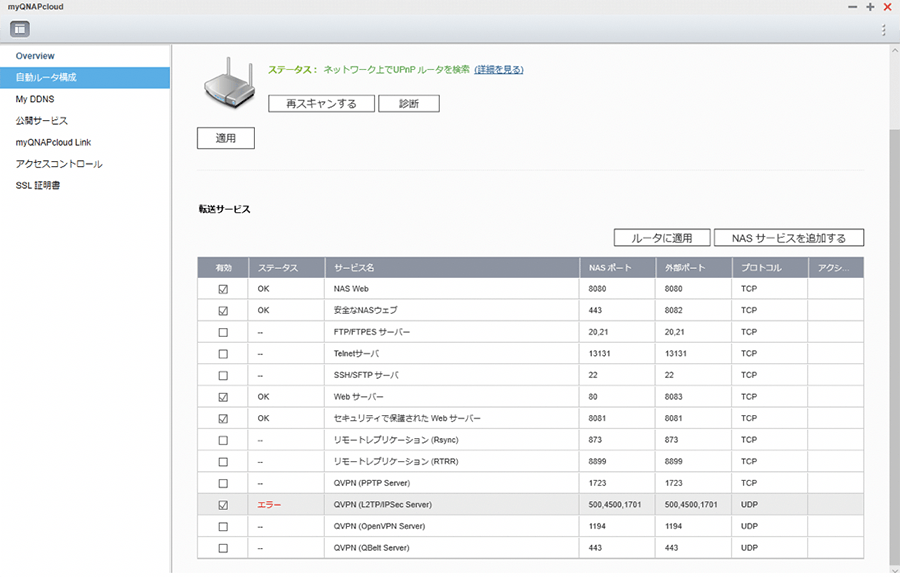
Task: Enable QVPN (OpenVPN Server) checkbox
Action: 223,526
